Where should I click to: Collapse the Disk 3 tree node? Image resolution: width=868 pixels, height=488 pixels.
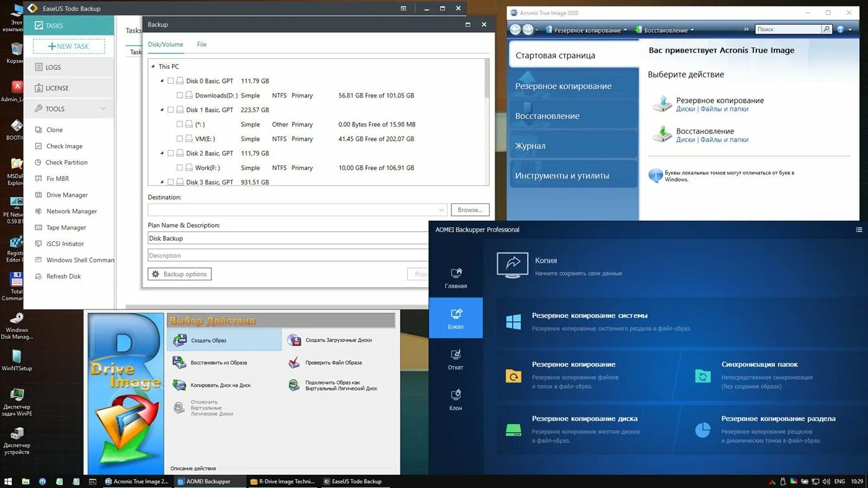pos(162,182)
